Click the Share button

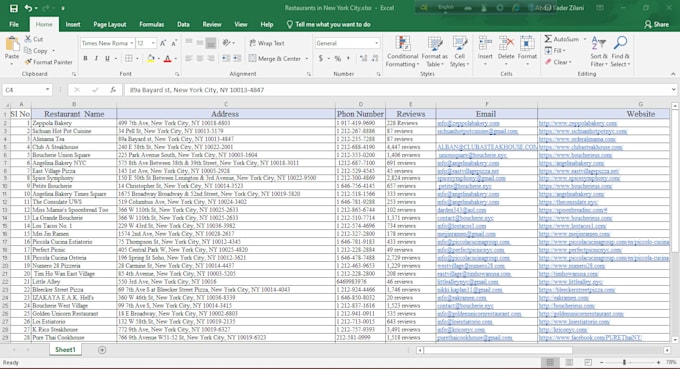pos(656,24)
